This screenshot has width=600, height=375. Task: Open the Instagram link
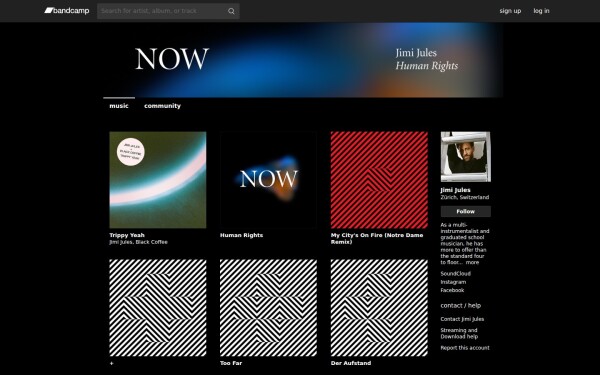tap(453, 282)
